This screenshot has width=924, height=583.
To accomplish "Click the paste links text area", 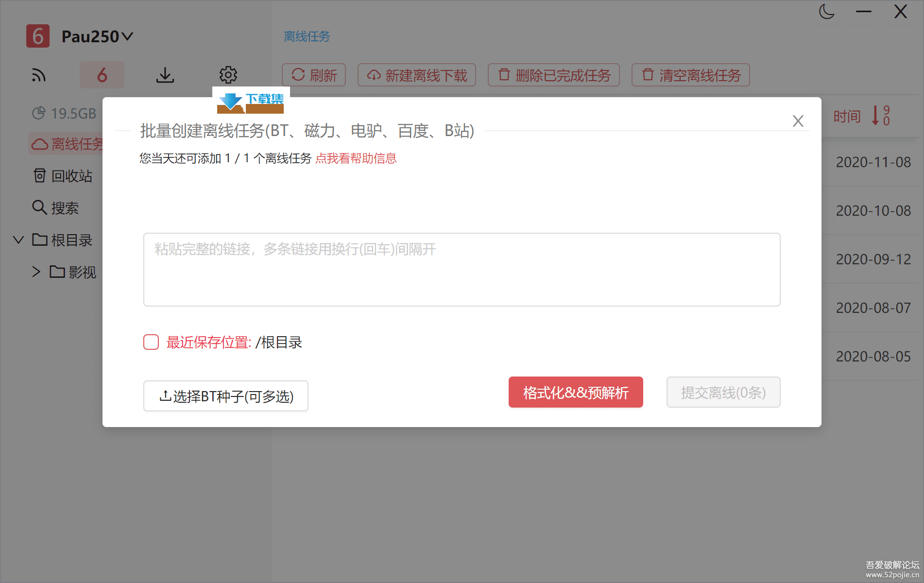I will [462, 270].
